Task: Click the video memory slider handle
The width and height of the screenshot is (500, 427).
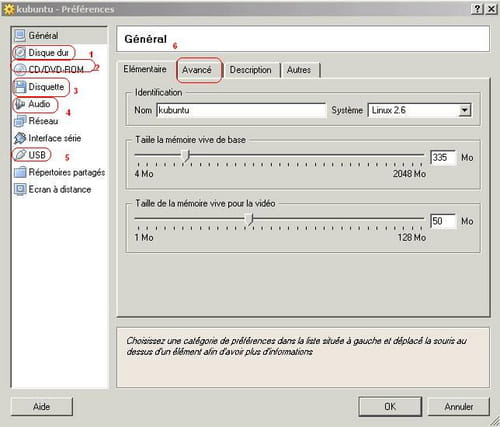Action: [249, 220]
